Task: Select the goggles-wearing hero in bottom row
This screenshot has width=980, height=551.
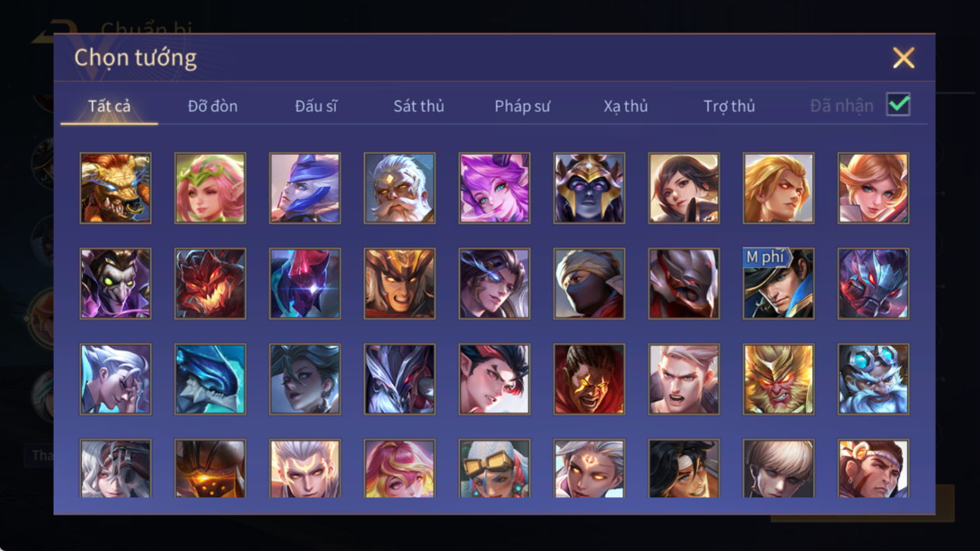Action: 494,468
